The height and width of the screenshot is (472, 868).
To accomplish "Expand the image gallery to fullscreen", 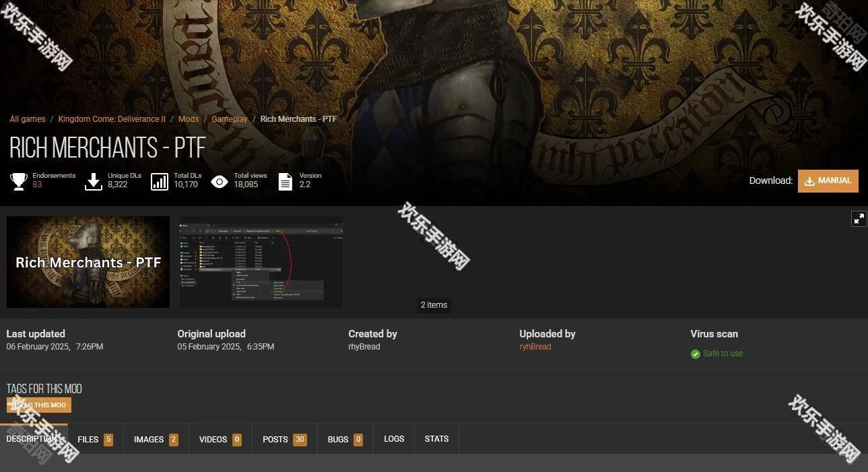I will [x=859, y=218].
